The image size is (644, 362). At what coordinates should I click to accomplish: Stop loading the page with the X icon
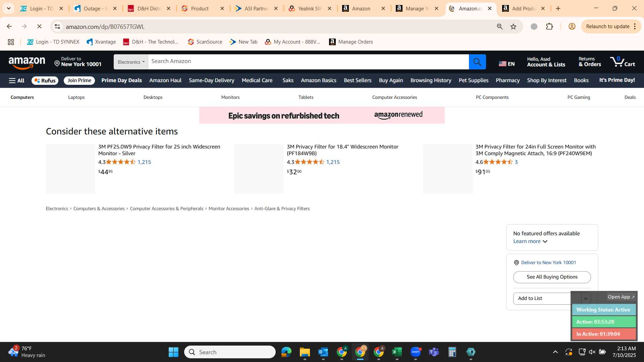click(39, 26)
